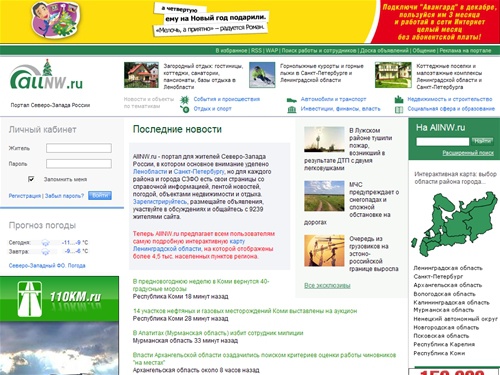Image resolution: width=500 pixels, height=375 pixels.
Task: Open 'Инвестиции, финансы, власть' category link
Action: [x=340, y=109]
